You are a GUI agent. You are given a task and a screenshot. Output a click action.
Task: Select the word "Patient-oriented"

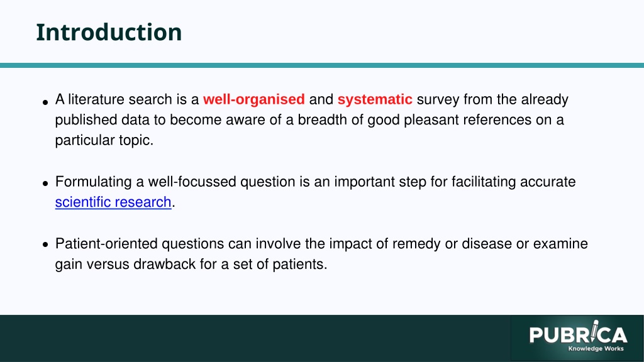pos(106,244)
